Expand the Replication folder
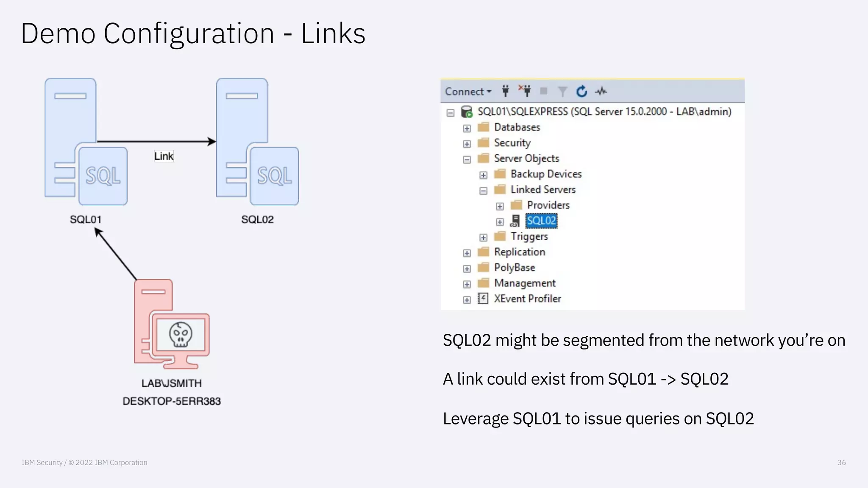The image size is (868, 488). pyautogui.click(x=467, y=253)
